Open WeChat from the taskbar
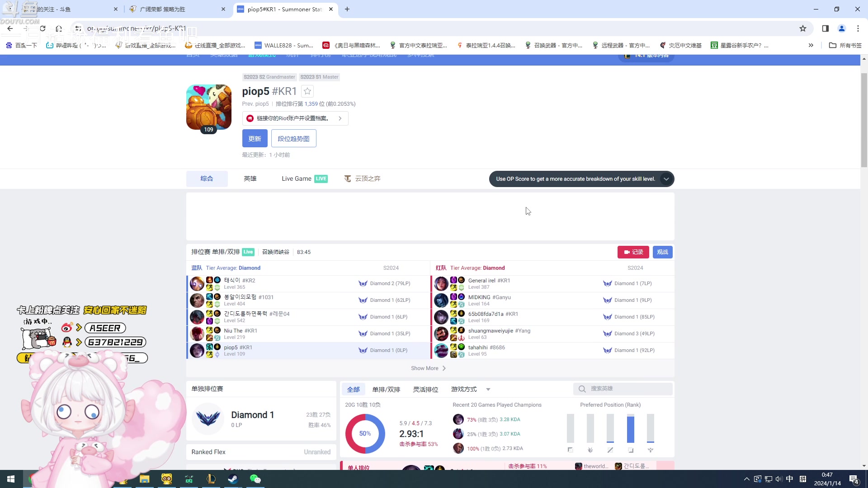 [255, 479]
